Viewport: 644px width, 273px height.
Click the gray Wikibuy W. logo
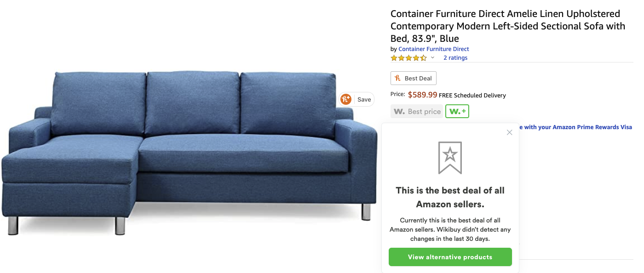tap(400, 111)
